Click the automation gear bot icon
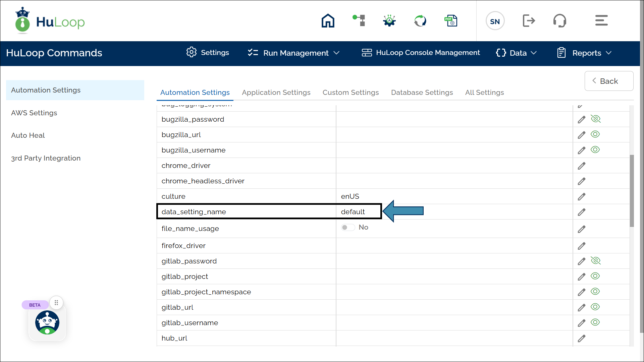This screenshot has width=644, height=362. point(389,21)
